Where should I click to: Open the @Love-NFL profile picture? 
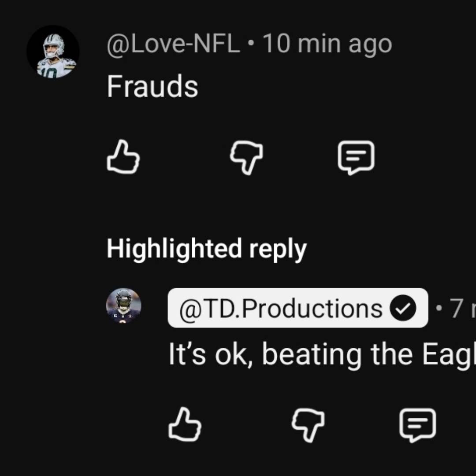point(53,52)
